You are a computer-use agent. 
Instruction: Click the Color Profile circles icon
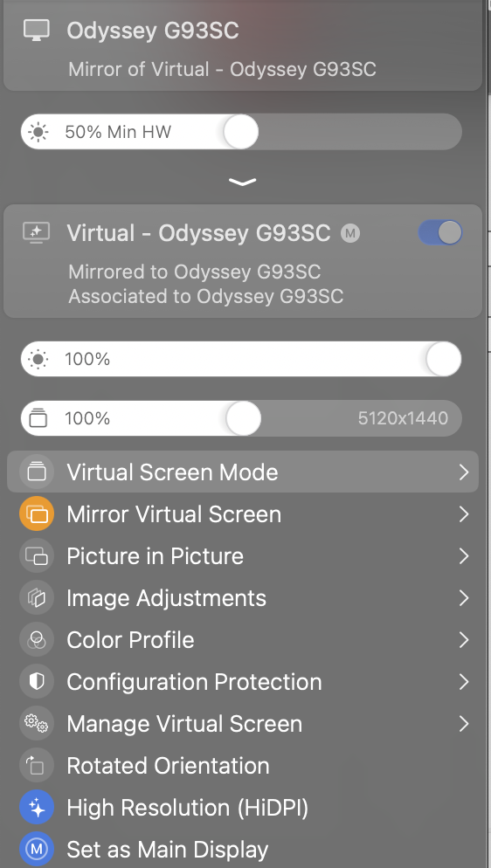[x=37, y=640]
